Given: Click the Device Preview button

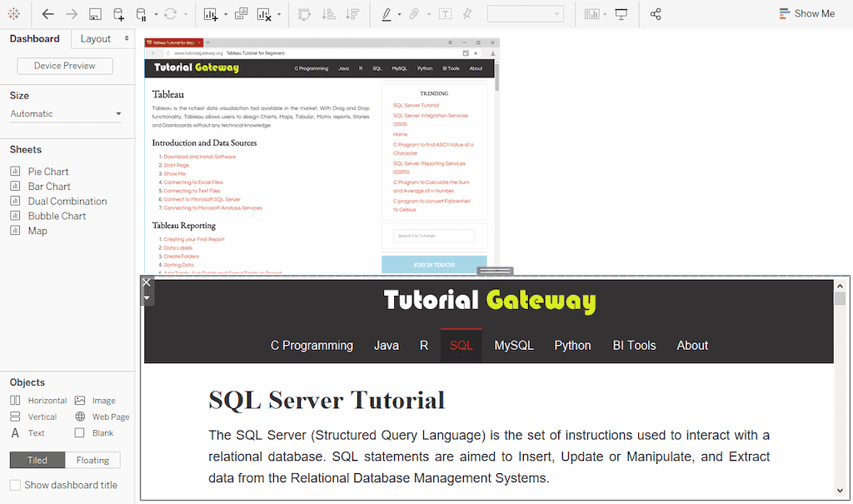Looking at the screenshot, I should tap(65, 66).
